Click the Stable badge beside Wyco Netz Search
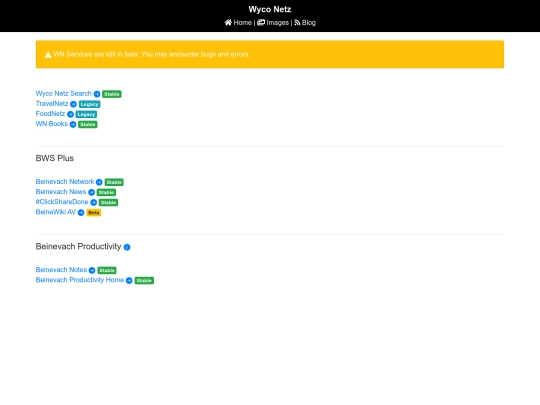540x405 pixels. (112, 94)
